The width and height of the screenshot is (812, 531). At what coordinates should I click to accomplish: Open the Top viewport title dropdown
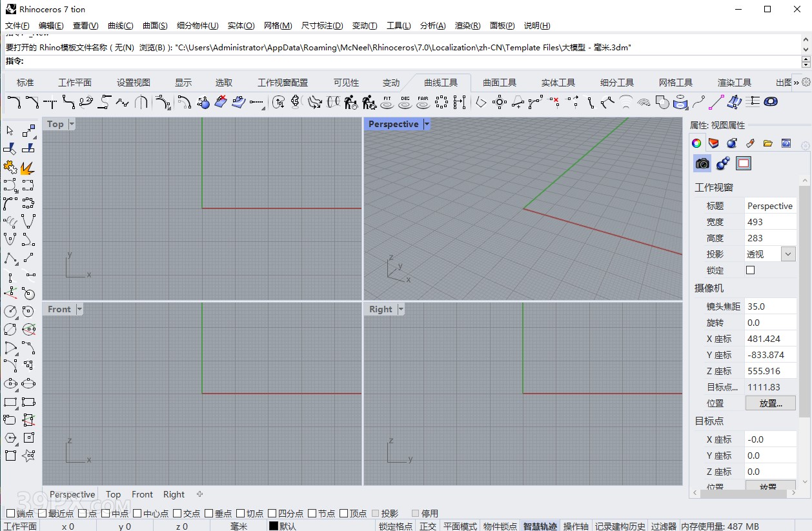tap(70, 123)
